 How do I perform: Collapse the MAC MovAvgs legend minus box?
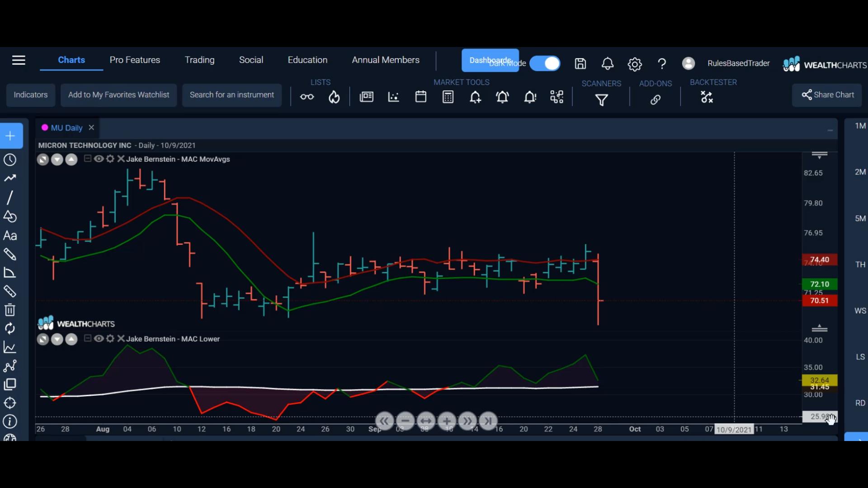tap(88, 159)
